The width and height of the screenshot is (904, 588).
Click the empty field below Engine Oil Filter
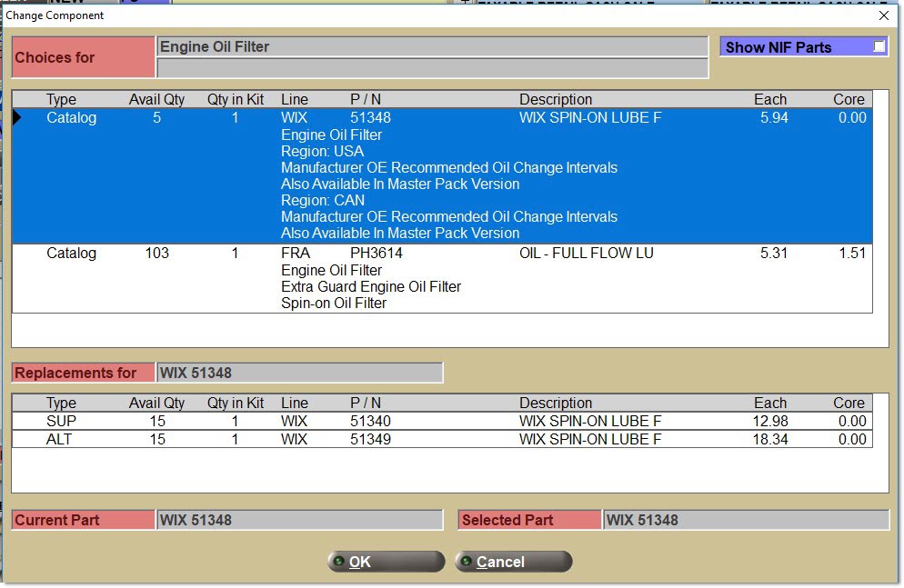(432, 68)
